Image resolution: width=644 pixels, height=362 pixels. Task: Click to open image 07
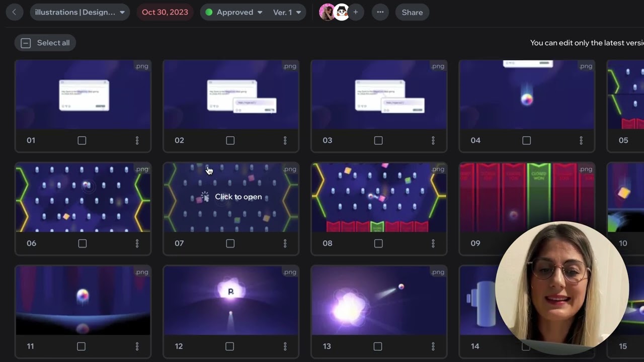[x=231, y=198]
